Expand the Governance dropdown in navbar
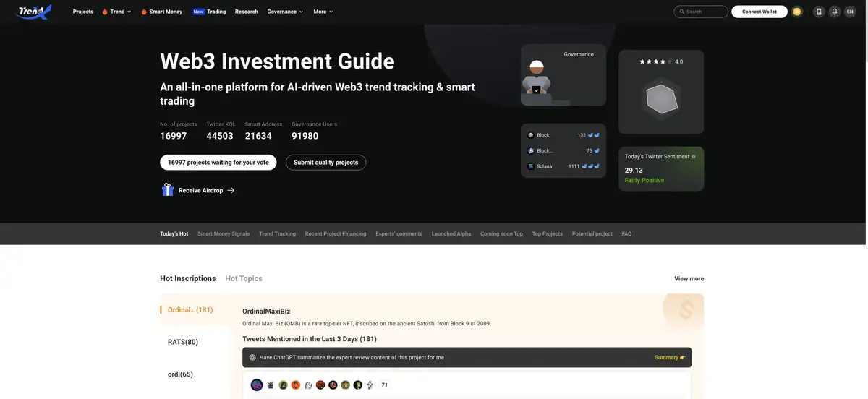This screenshot has height=399, width=868. click(285, 12)
